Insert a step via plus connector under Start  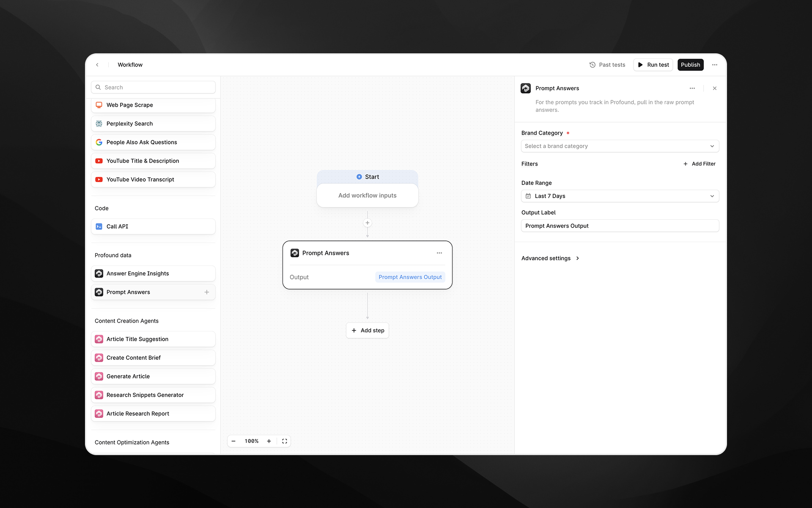tap(368, 223)
